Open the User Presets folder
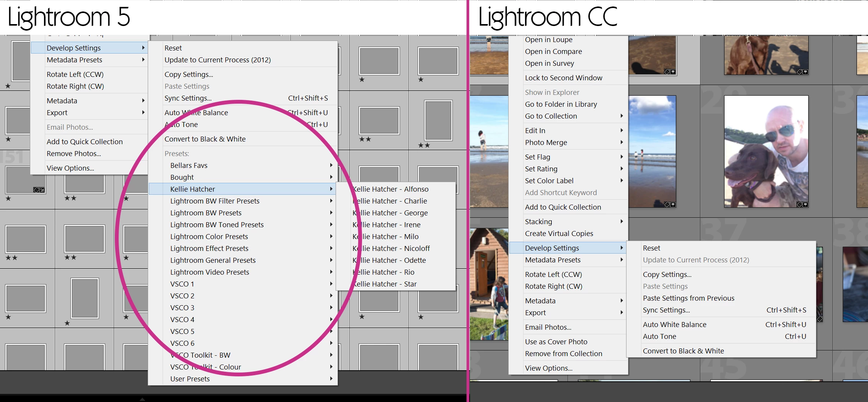868x402 pixels. (x=243, y=379)
